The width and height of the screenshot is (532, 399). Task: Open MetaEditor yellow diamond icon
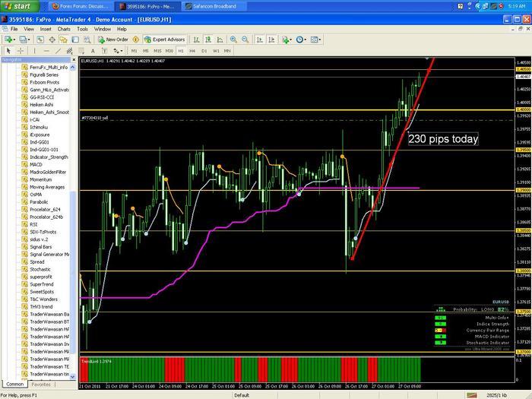[x=136, y=40]
